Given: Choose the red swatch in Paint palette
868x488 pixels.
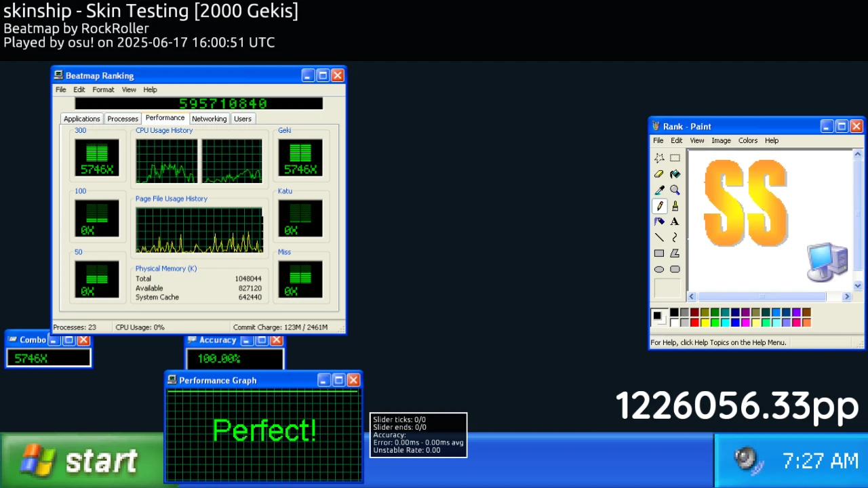Looking at the screenshot, I should (694, 323).
